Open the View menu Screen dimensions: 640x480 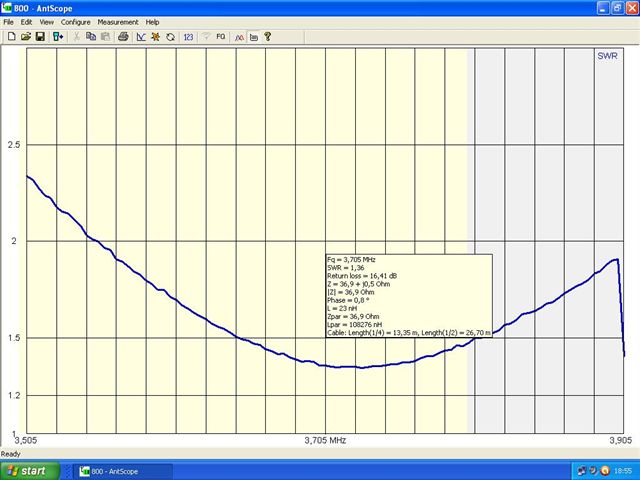(46, 22)
